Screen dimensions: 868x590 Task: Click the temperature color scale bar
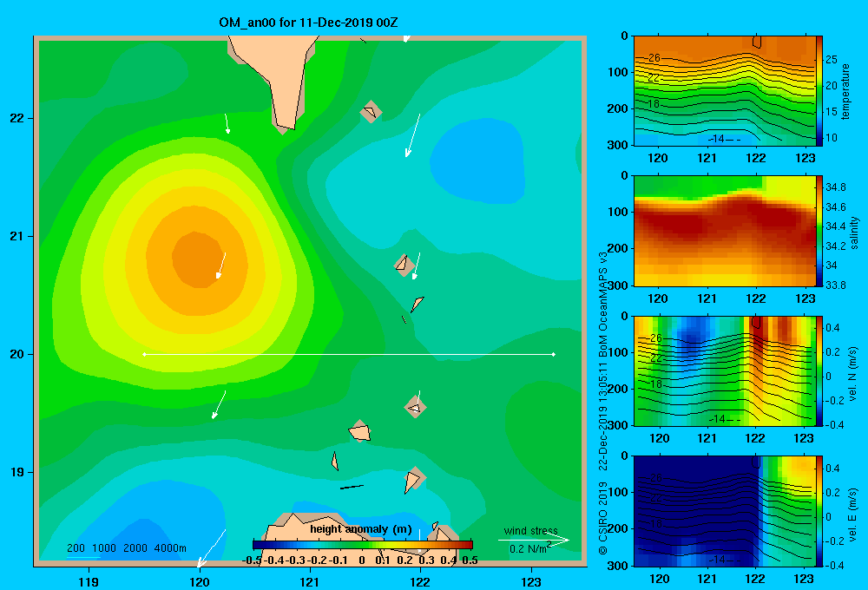point(819,91)
